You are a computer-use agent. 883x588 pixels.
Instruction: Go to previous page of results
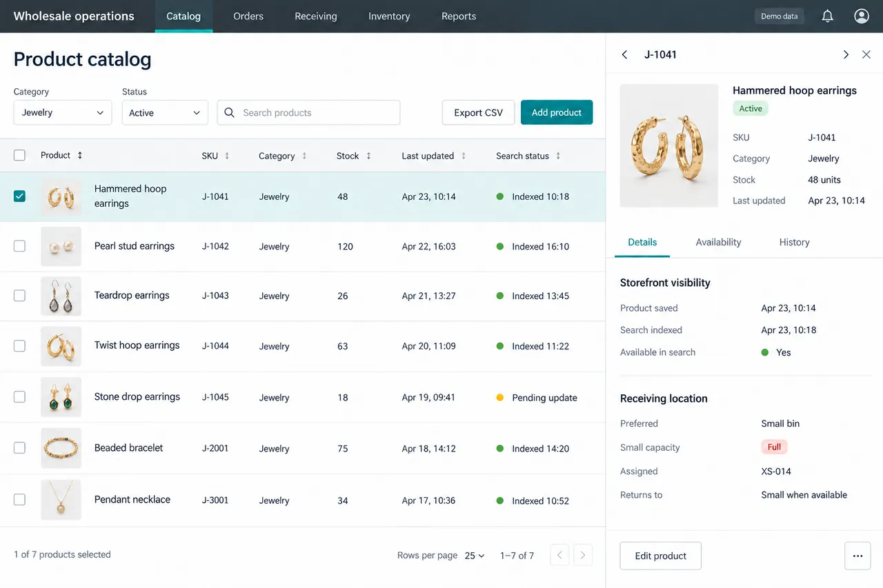(x=559, y=555)
